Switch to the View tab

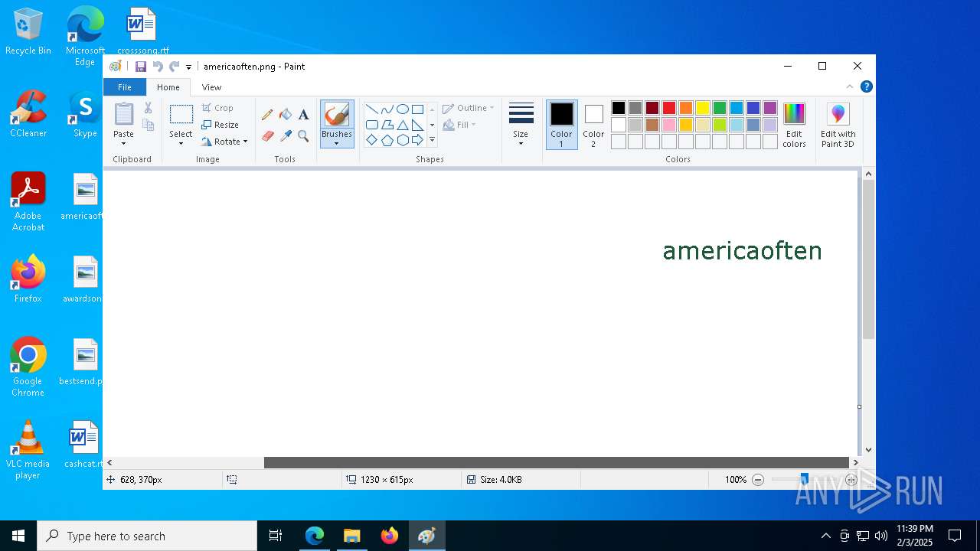pyautogui.click(x=211, y=87)
